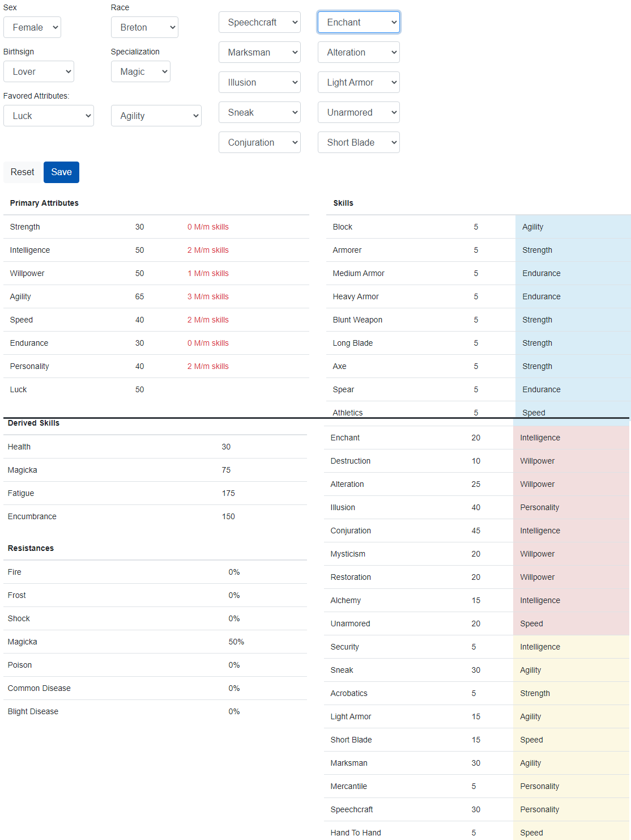
Task: Open the Illusion skill dropdown
Action: point(259,82)
